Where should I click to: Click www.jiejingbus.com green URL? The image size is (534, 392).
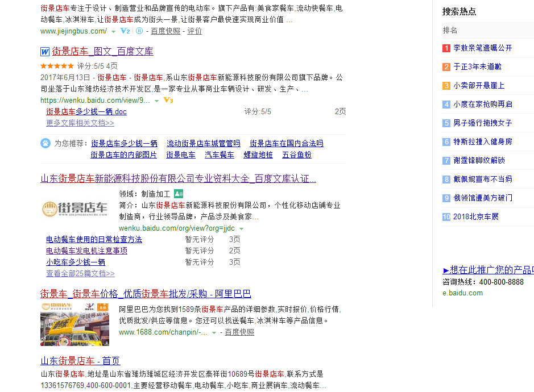pos(73,31)
